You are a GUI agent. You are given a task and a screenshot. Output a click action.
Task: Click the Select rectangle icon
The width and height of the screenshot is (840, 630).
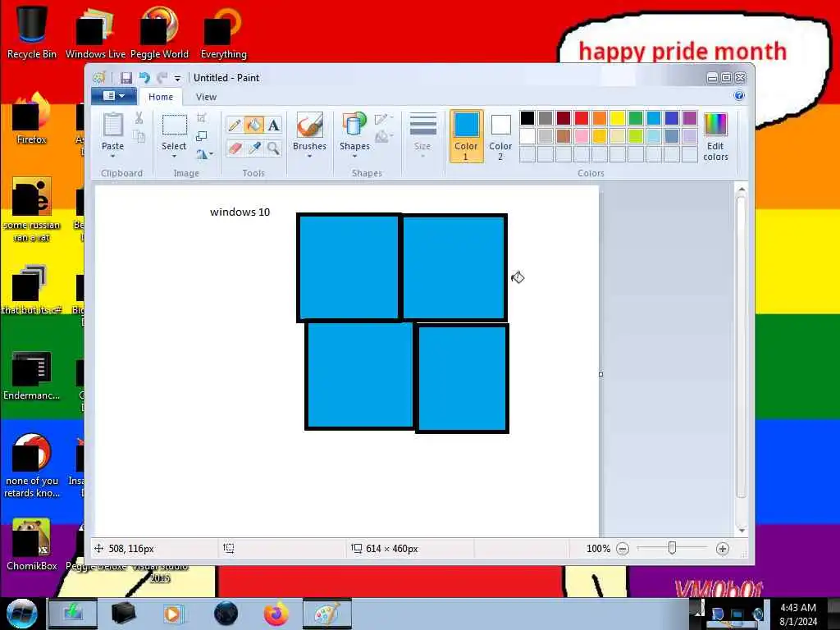click(174, 126)
